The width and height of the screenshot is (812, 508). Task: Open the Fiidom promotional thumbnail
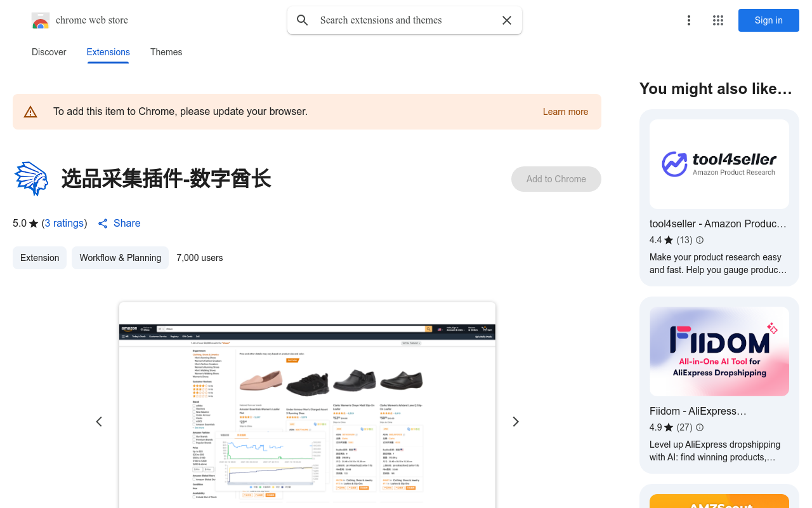719,352
